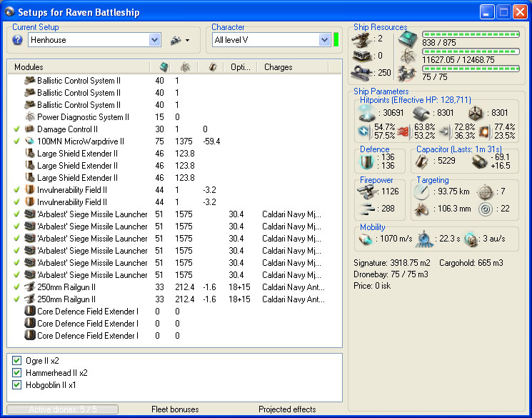Toggle the Hammerhead II x2 checkbox
Screen dimensions: 532x418
pos(17,373)
